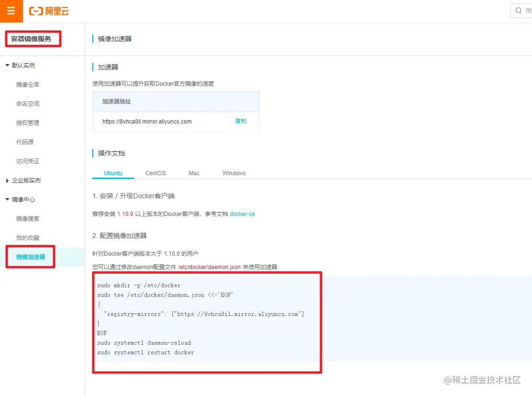
Task: Open 访问凭证 in the sidebar
Action: 28,161
